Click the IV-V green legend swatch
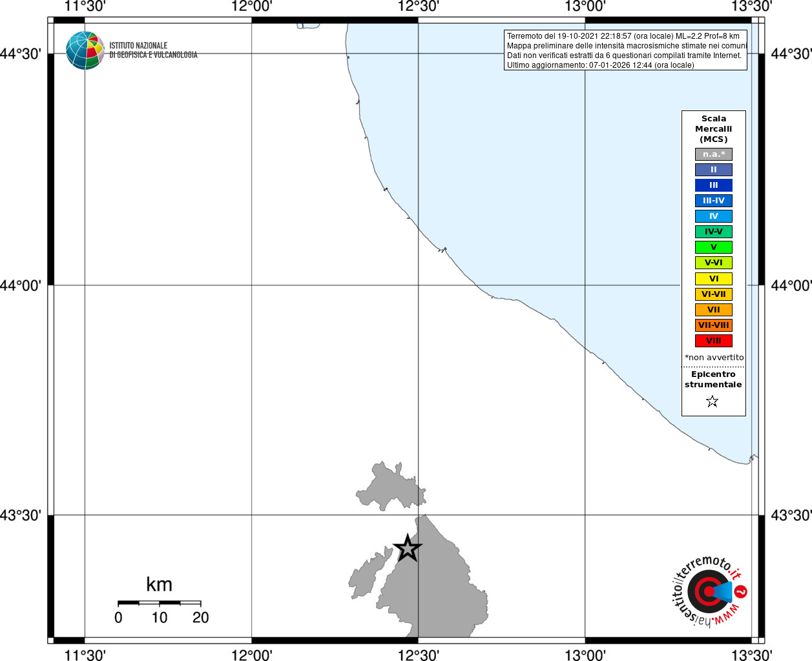 tap(714, 232)
